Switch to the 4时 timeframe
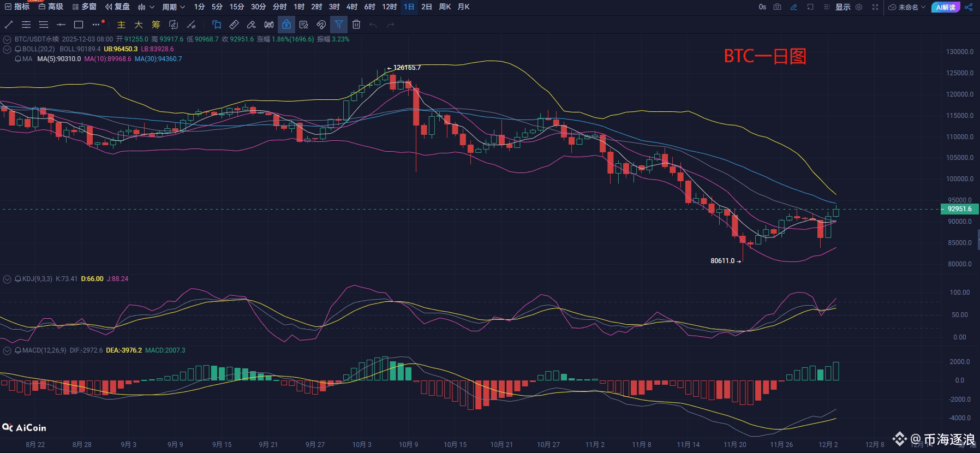The width and height of the screenshot is (980, 453). (352, 7)
